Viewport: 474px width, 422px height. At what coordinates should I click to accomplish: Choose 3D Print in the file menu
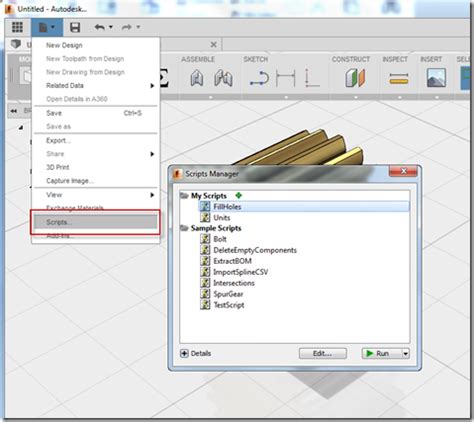point(96,167)
